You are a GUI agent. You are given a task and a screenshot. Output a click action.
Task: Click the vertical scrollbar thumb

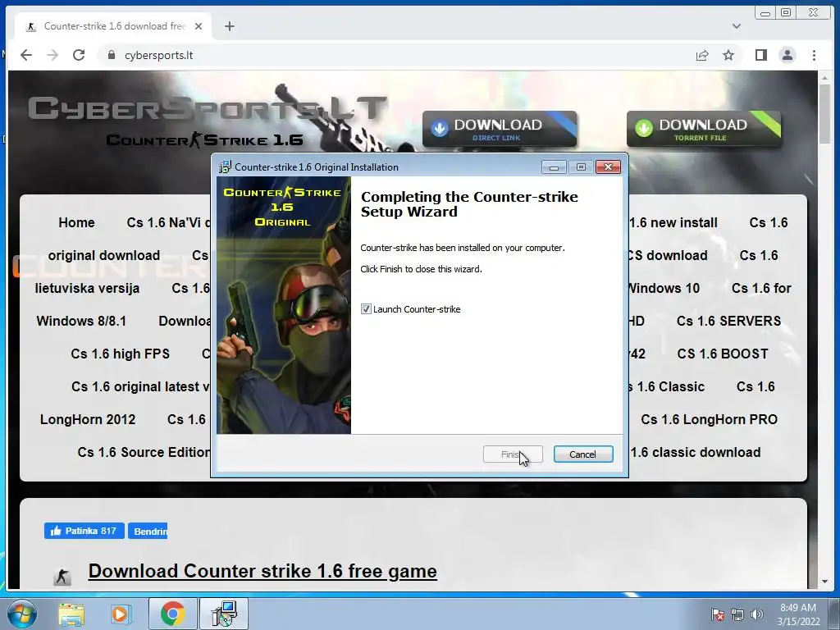point(824,113)
